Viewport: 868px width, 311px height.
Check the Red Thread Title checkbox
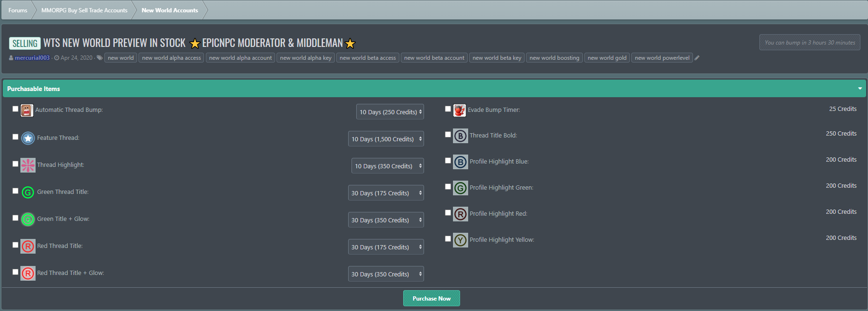pos(16,245)
